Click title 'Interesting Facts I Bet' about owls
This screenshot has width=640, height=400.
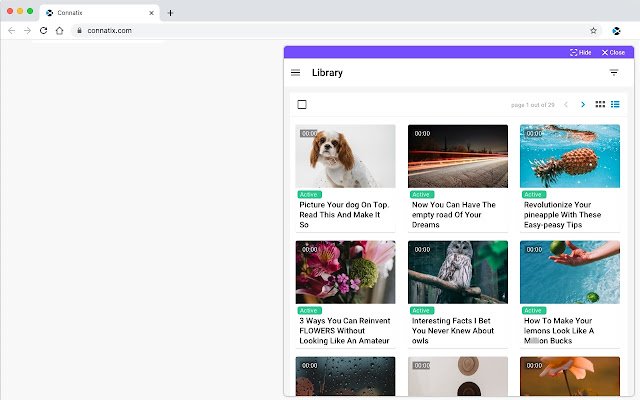pyautogui.click(x=453, y=331)
